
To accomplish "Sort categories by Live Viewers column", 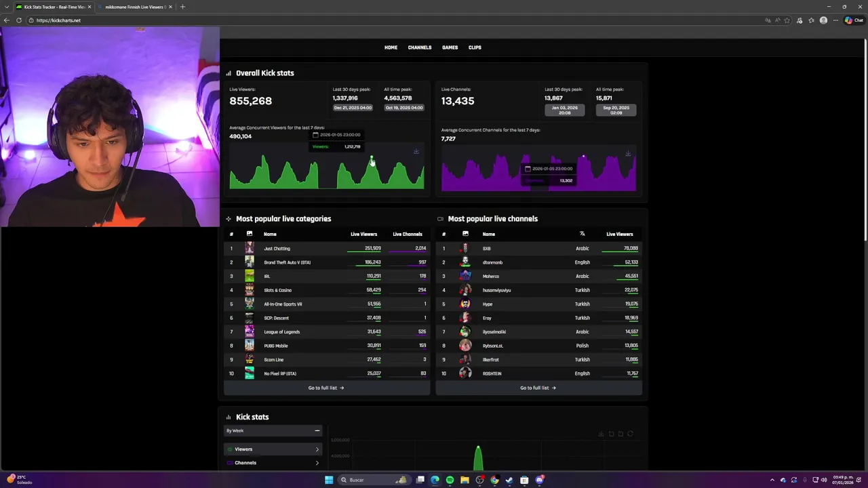I will tap(363, 235).
